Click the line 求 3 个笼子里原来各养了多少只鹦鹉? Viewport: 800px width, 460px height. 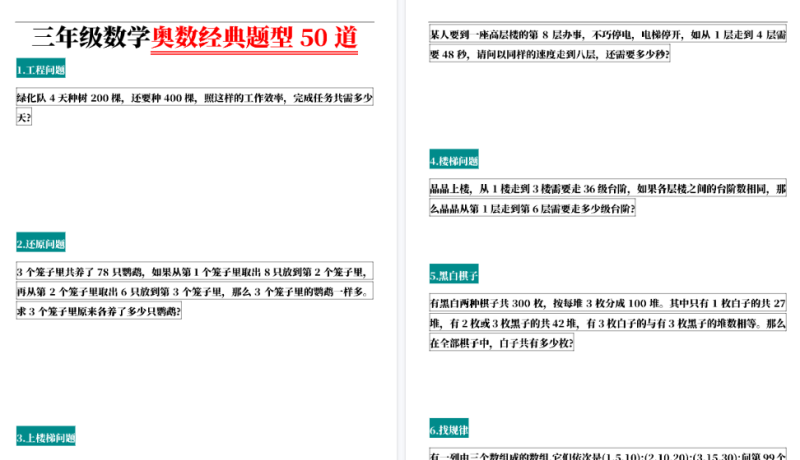pyautogui.click(x=99, y=311)
